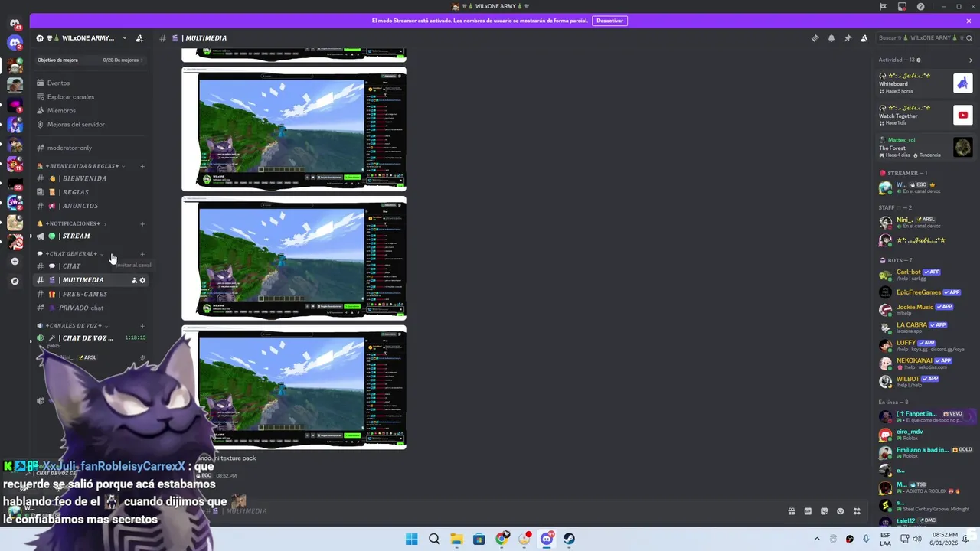Select the REGLAS channel
This screenshot has width=980, height=551.
pyautogui.click(x=90, y=192)
